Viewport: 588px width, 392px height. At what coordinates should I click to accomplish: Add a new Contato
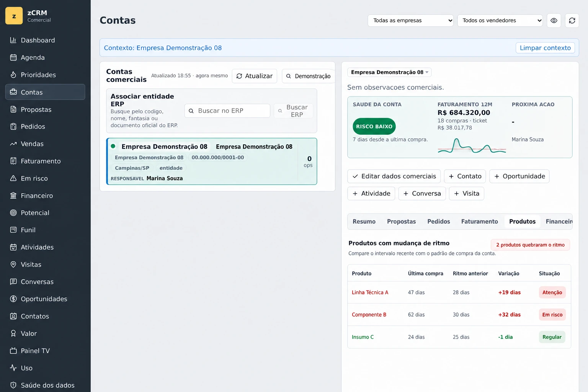(465, 176)
